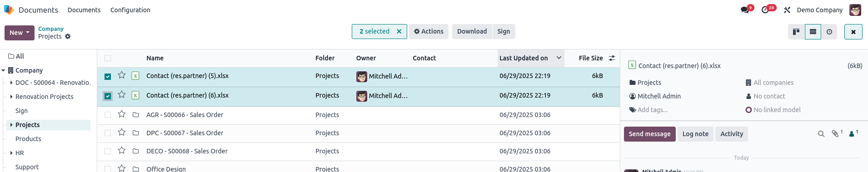The height and width of the screenshot is (172, 868).
Task: Open the Projects folder settings gear
Action: [68, 36]
